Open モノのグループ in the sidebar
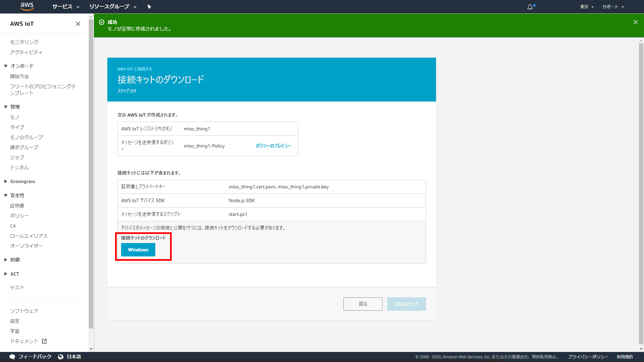This screenshot has height=362, width=644. coord(26,137)
